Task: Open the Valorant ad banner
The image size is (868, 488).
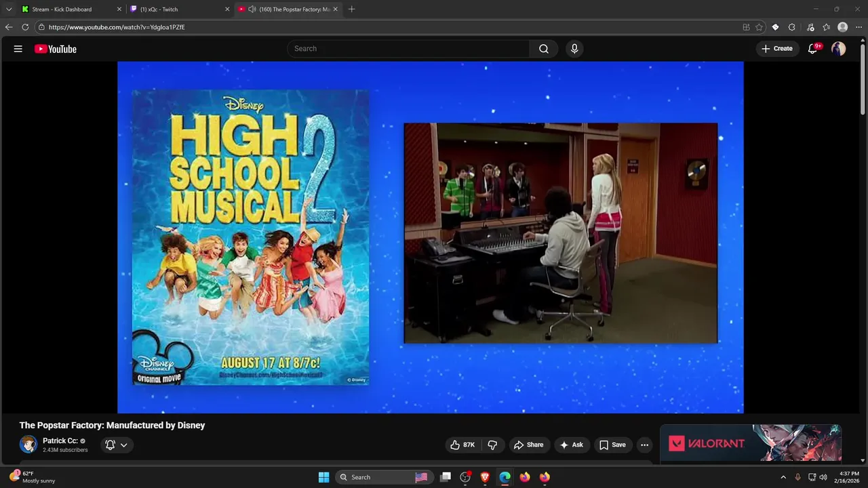Action: pyautogui.click(x=751, y=443)
